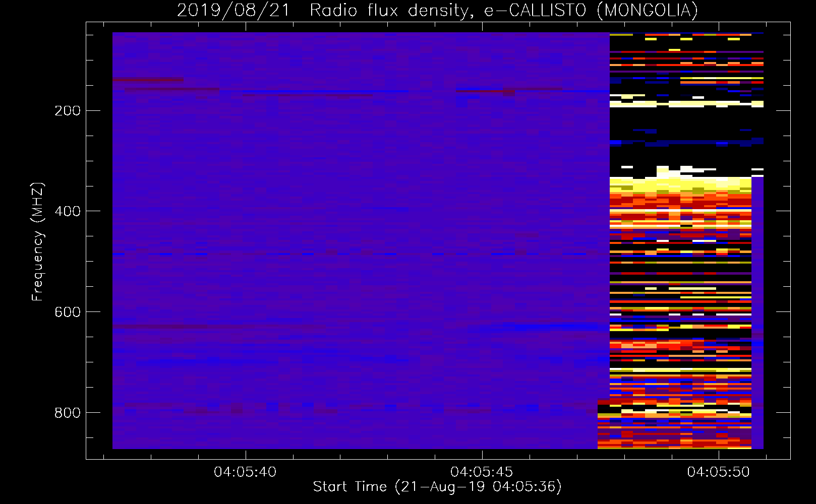The height and width of the screenshot is (504, 816).
Task: Click the 'Frequency (MHZ)' axis label
Action: (38, 242)
